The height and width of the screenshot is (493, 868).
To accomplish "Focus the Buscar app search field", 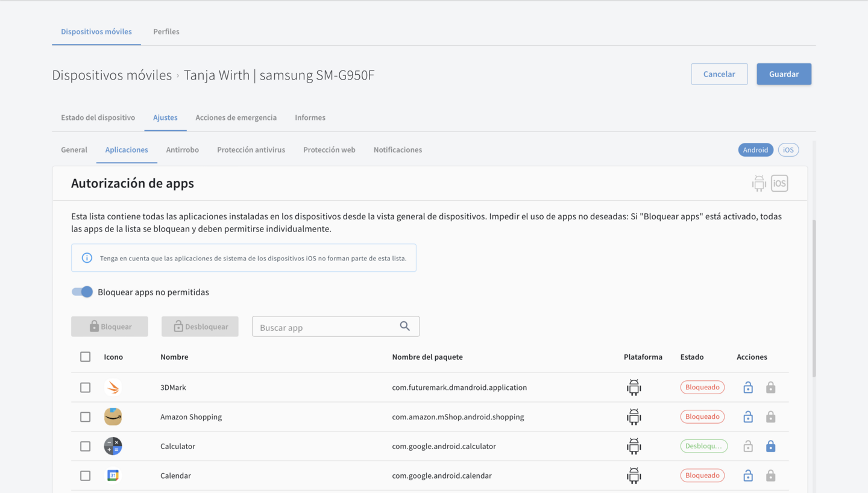I will pos(325,327).
